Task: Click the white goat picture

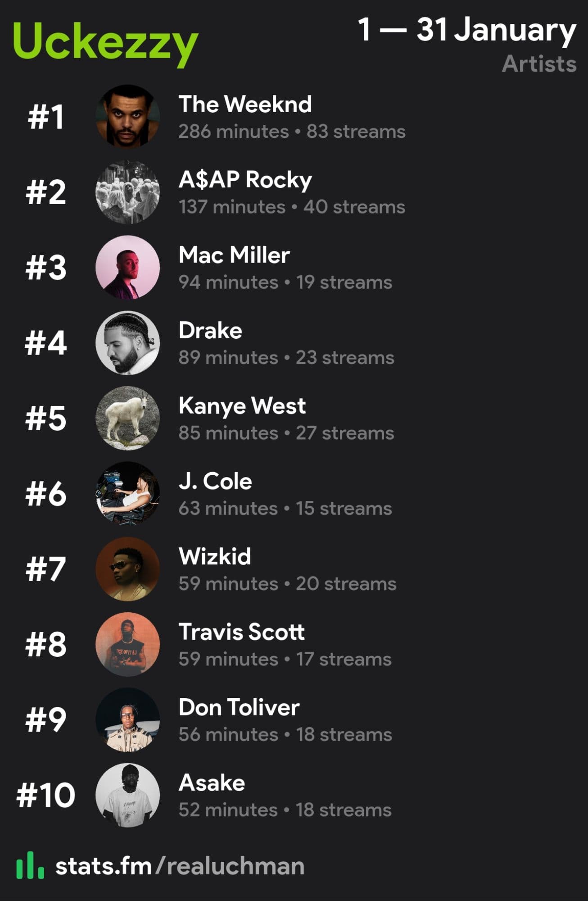Action: [127, 418]
